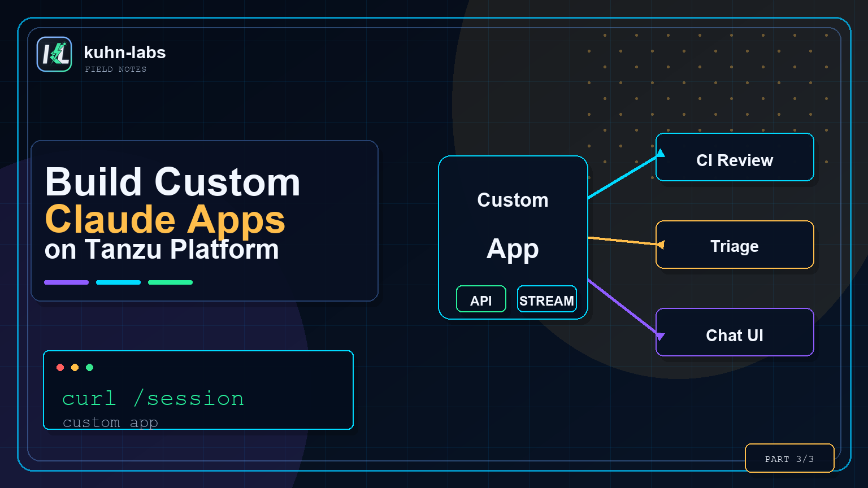The height and width of the screenshot is (488, 868).
Task: Click the Triage box
Action: [x=735, y=245]
